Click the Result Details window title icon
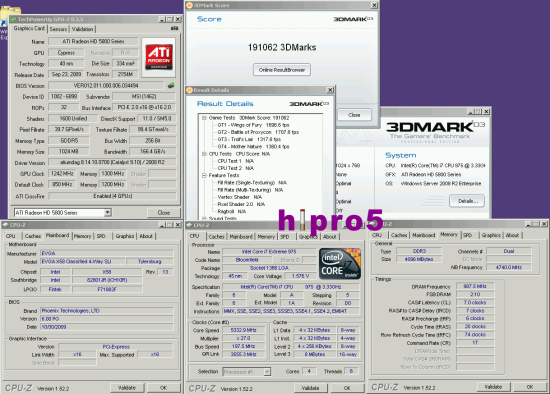 [x=190, y=90]
